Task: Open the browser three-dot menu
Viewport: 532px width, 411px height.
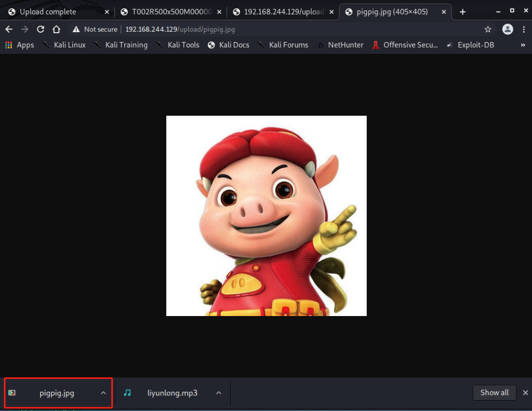Action: (524, 30)
